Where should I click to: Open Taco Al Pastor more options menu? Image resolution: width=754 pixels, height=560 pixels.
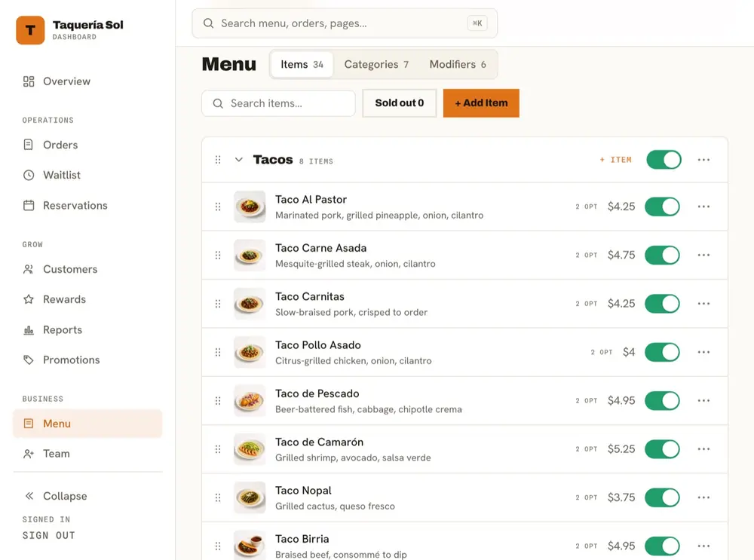click(x=703, y=207)
